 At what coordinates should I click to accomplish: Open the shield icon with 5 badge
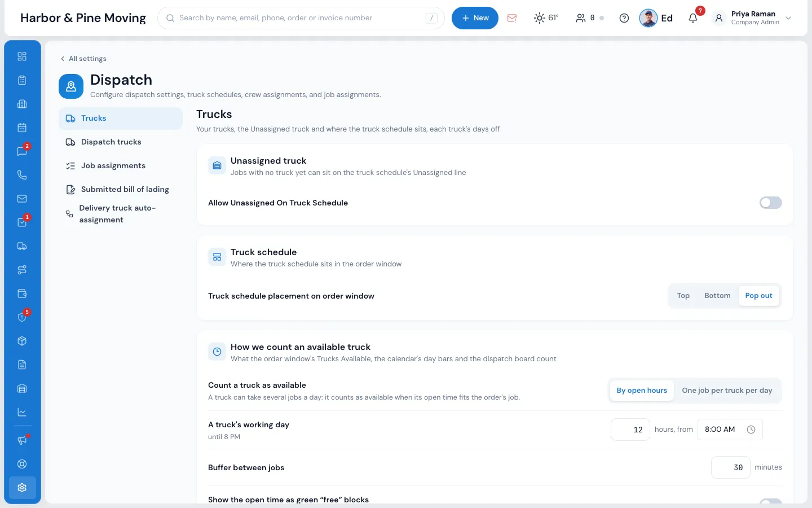[x=22, y=317]
